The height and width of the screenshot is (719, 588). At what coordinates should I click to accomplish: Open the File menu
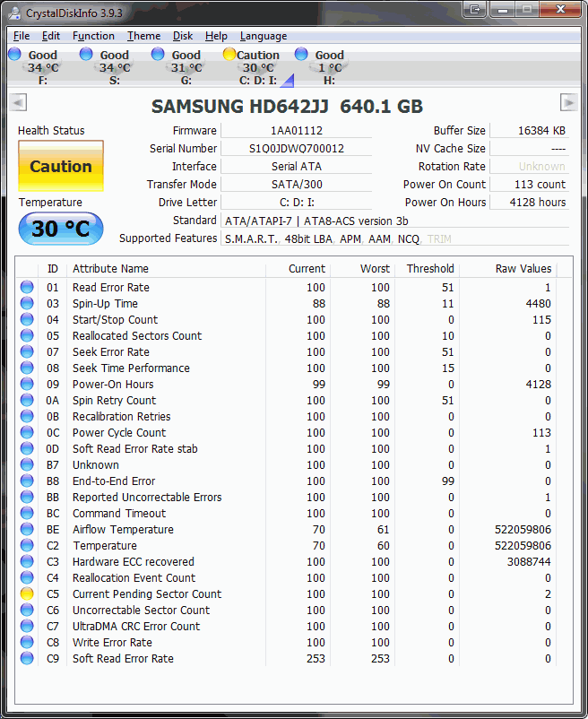point(22,36)
